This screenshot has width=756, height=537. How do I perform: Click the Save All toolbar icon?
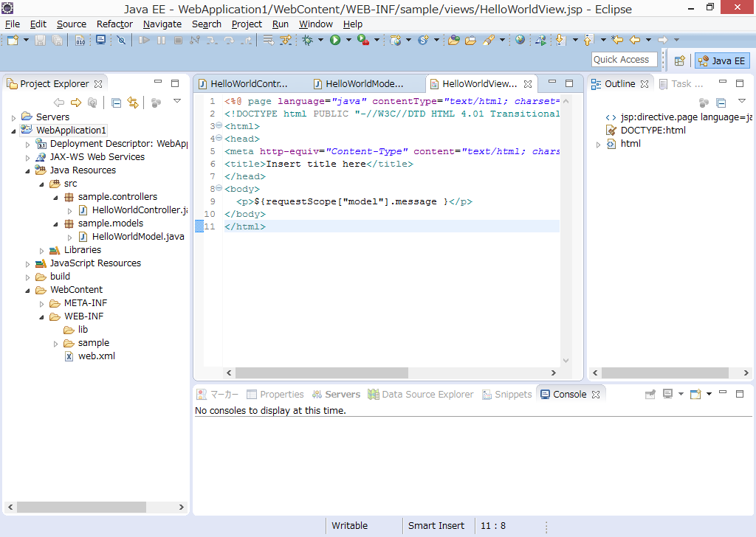coord(57,40)
